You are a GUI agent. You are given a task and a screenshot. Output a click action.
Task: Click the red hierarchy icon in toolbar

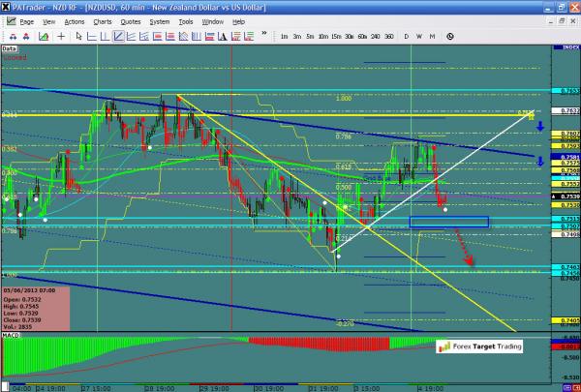tap(26, 37)
